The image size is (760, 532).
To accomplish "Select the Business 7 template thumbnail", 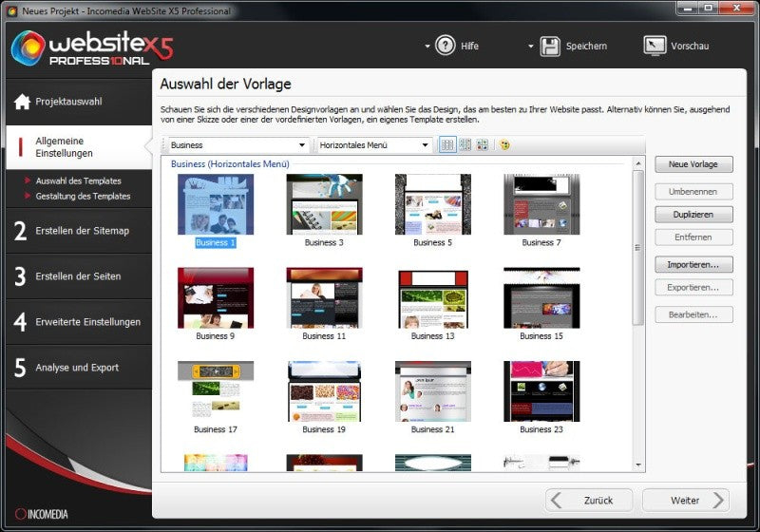I will (541, 204).
